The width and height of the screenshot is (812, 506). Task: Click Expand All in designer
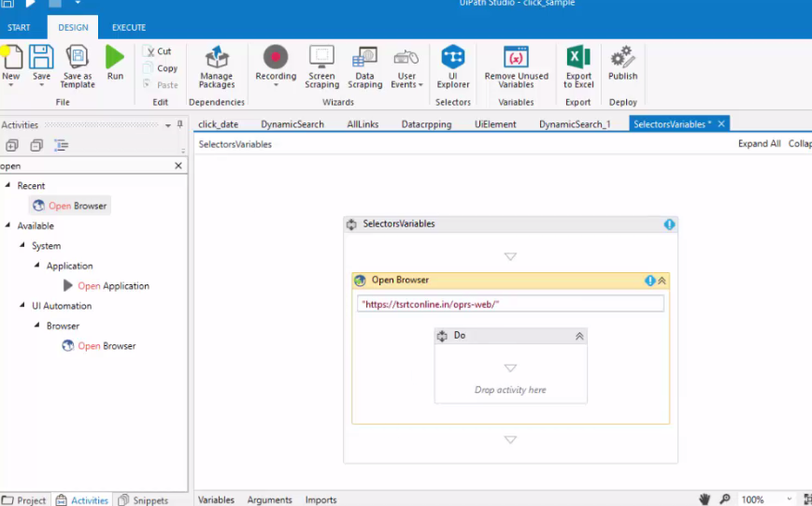tap(759, 144)
